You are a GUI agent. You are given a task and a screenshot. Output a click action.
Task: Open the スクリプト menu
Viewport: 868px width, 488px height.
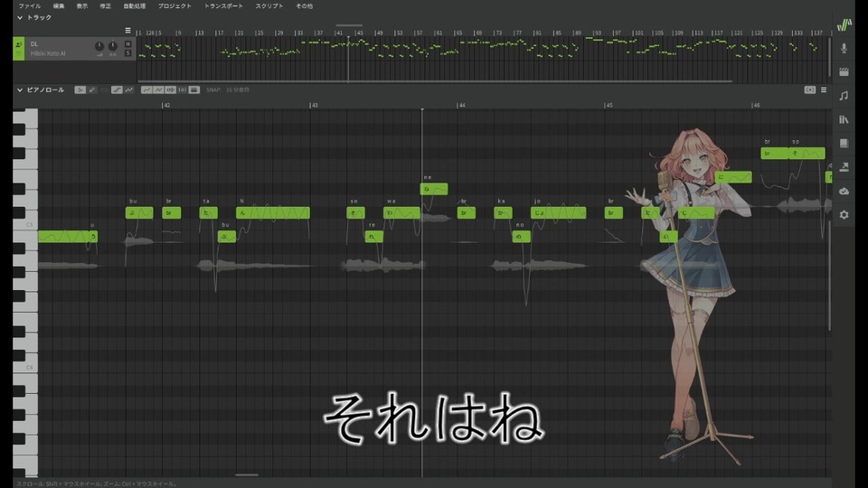(269, 6)
